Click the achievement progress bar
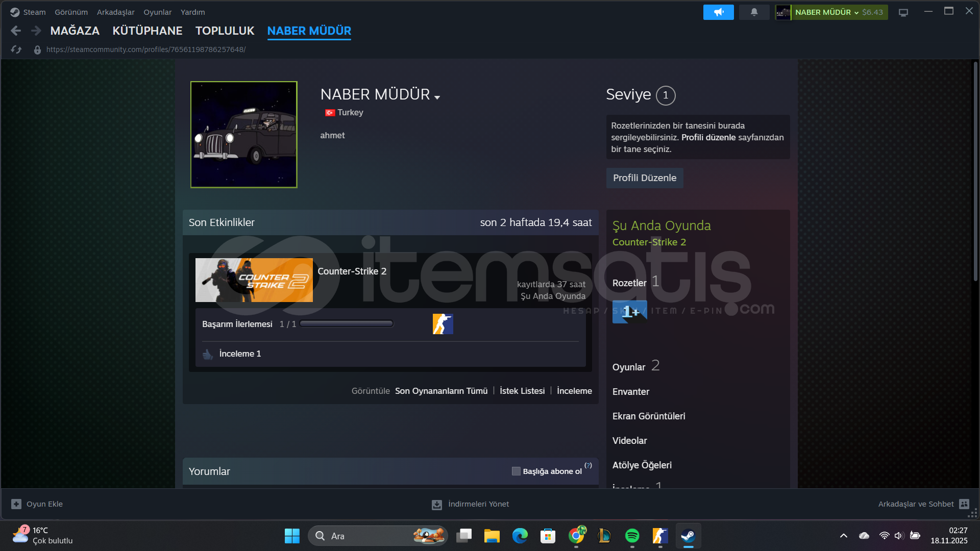Image resolution: width=980 pixels, height=551 pixels. click(346, 324)
